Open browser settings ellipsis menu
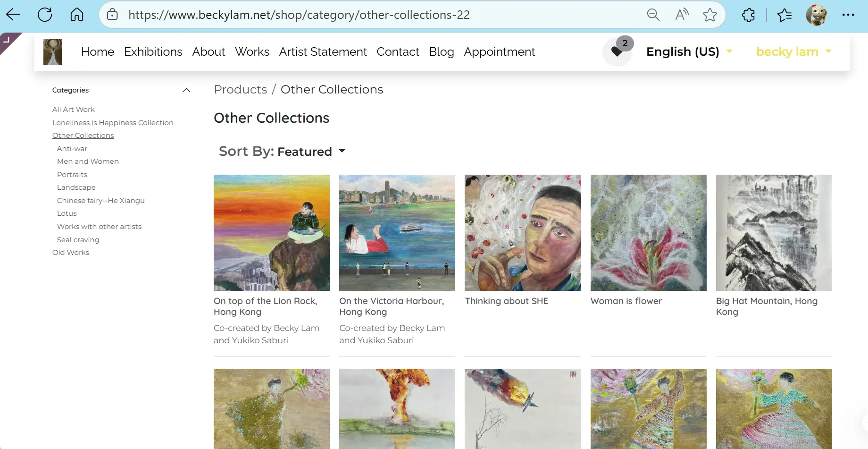Viewport: 868px width, 449px height. (x=848, y=15)
